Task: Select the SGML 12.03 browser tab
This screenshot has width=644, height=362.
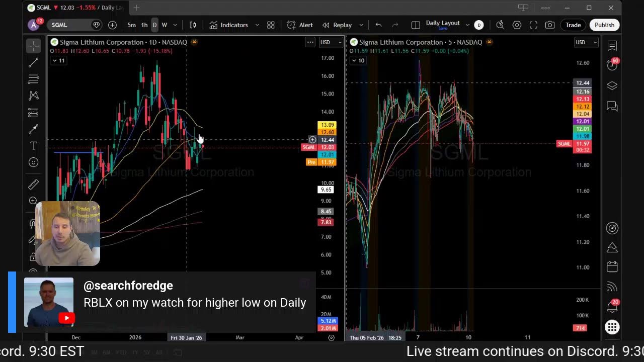Action: (75, 8)
